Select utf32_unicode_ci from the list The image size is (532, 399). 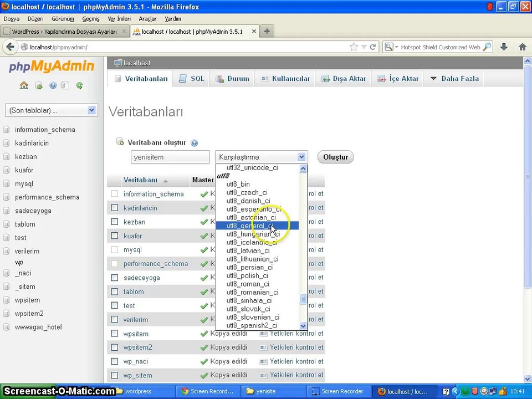click(x=257, y=167)
